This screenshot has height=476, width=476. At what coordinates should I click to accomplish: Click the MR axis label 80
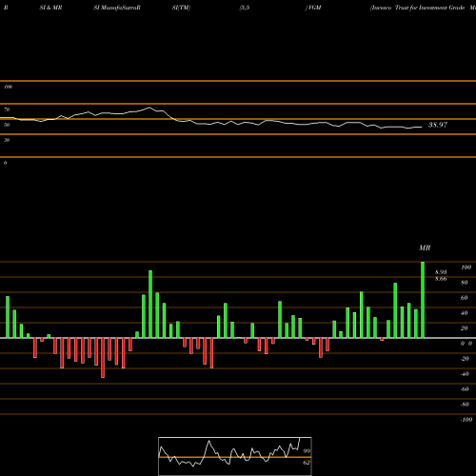pyautogui.click(x=465, y=283)
